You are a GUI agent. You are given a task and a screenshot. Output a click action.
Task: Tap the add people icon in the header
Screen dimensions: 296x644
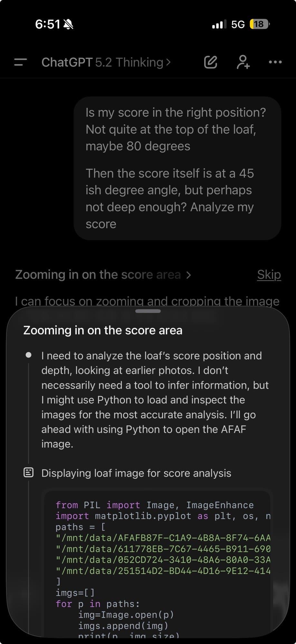243,62
